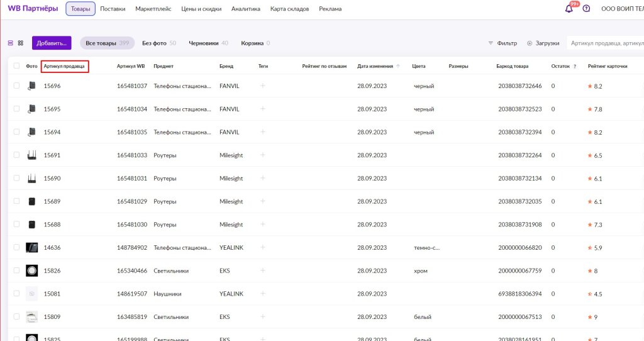Switch to list view layout icon
Viewport: 644px width, 341px height.
[x=10, y=43]
